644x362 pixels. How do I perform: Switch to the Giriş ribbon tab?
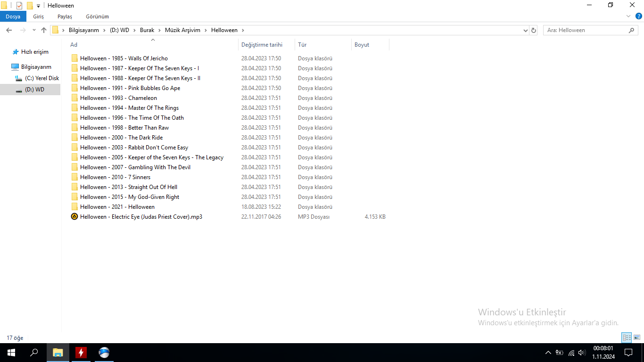coord(38,16)
